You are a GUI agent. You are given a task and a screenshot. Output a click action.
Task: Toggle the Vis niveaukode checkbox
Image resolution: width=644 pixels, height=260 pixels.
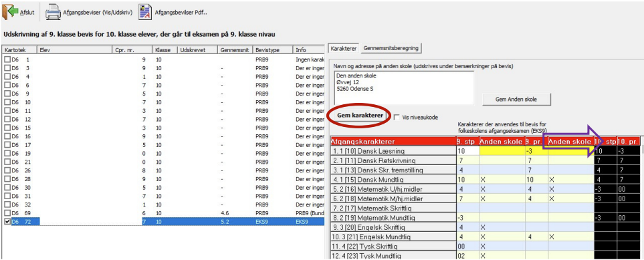[397, 118]
